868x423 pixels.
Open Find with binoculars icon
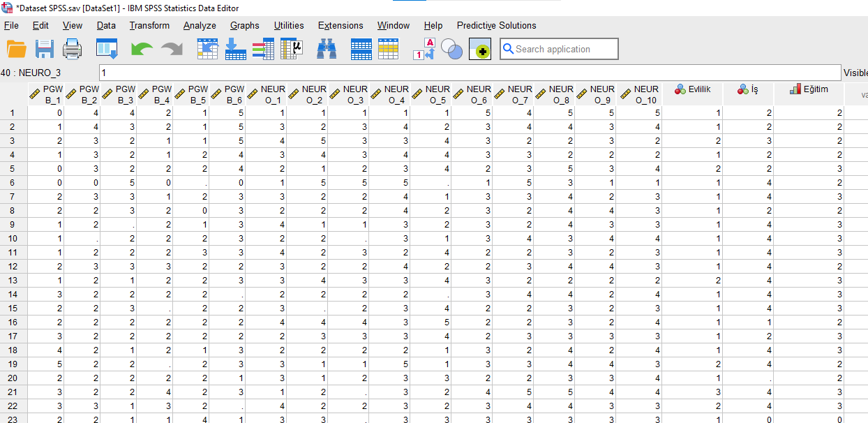tap(327, 49)
